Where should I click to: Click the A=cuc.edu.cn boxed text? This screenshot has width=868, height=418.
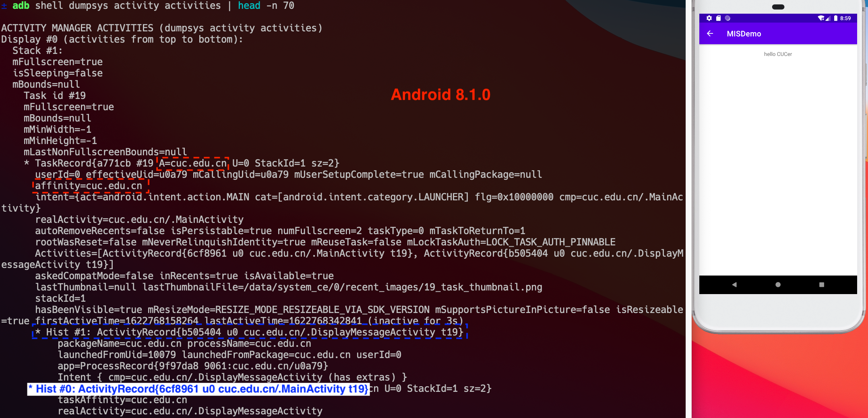click(192, 163)
